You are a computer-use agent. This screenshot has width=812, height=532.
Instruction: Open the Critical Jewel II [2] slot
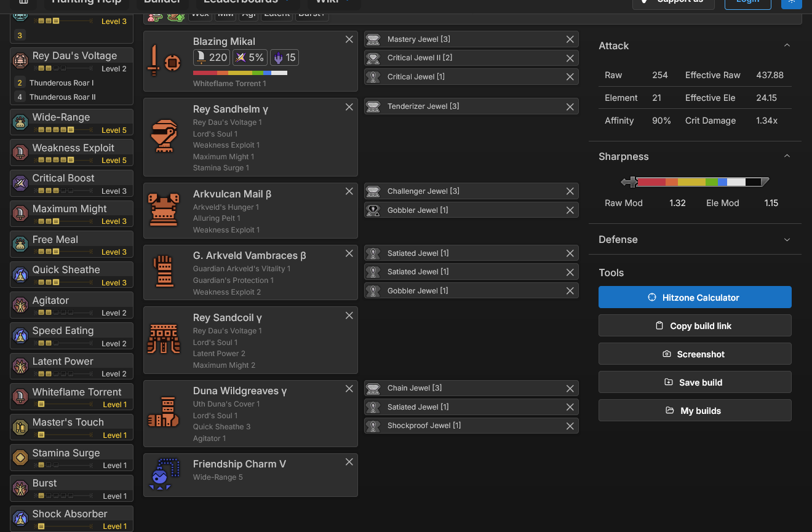coord(471,58)
